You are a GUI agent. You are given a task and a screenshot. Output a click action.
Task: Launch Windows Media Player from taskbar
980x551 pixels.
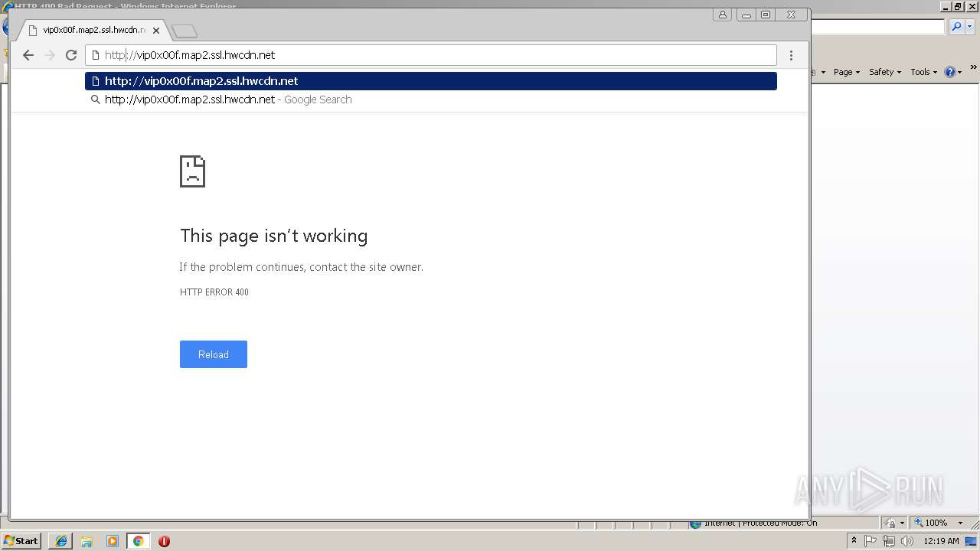[113, 541]
